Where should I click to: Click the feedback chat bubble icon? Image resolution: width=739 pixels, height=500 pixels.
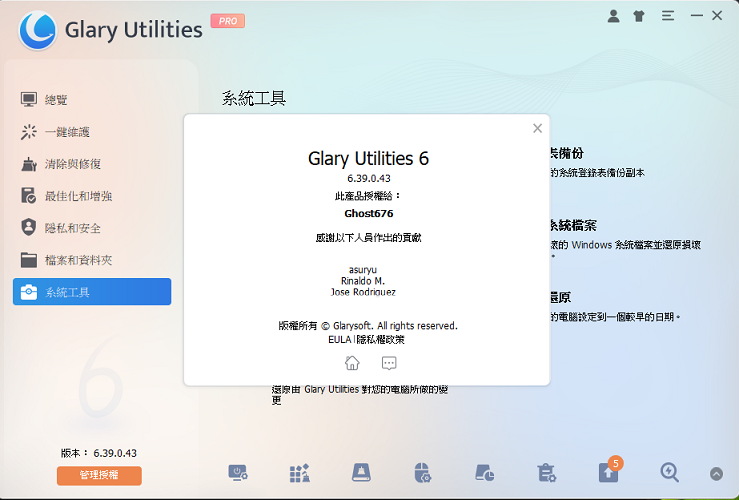tap(389, 363)
